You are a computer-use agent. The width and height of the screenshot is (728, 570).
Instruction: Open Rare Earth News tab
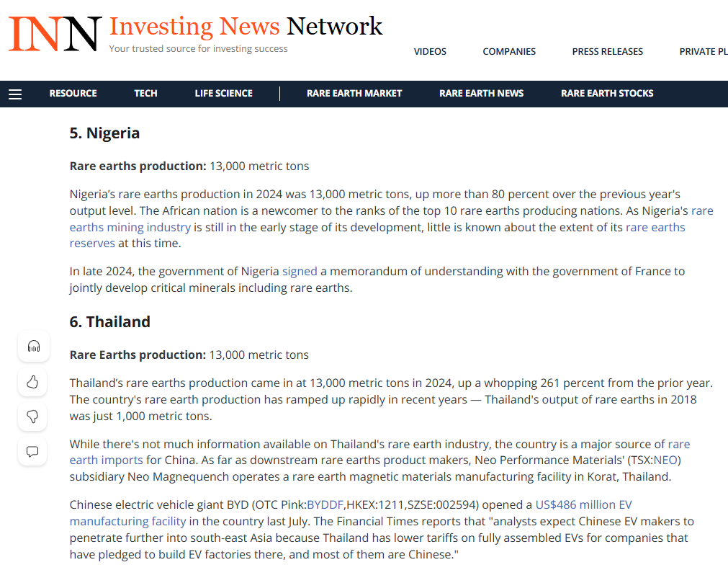[481, 93]
